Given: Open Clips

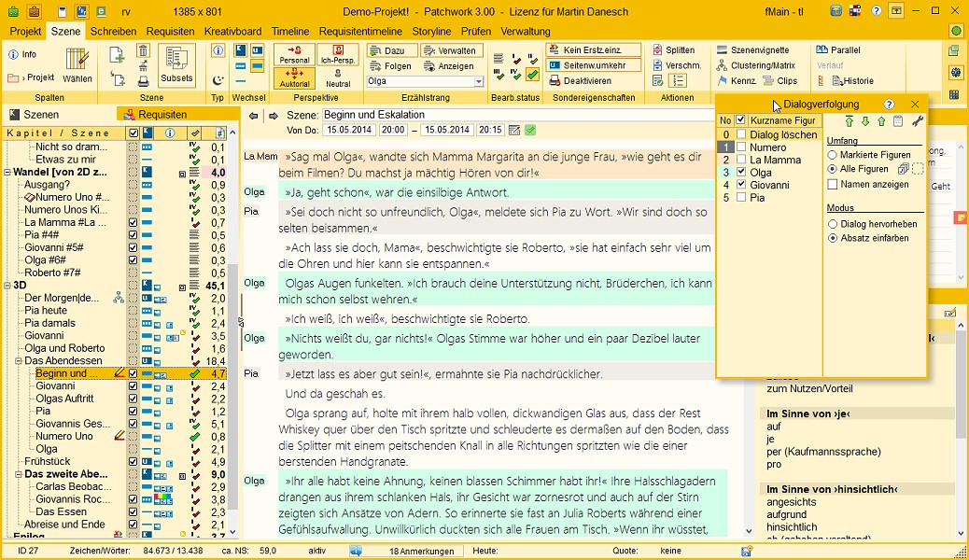Looking at the screenshot, I should pos(779,81).
